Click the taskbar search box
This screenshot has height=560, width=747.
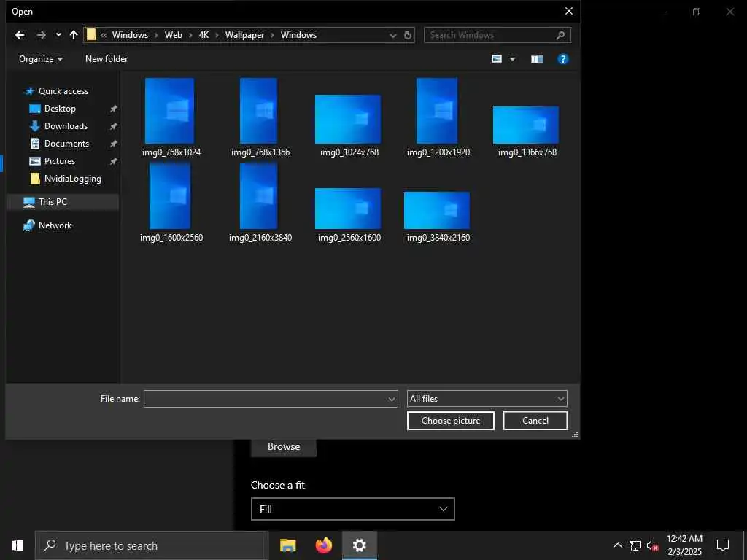[152, 545]
